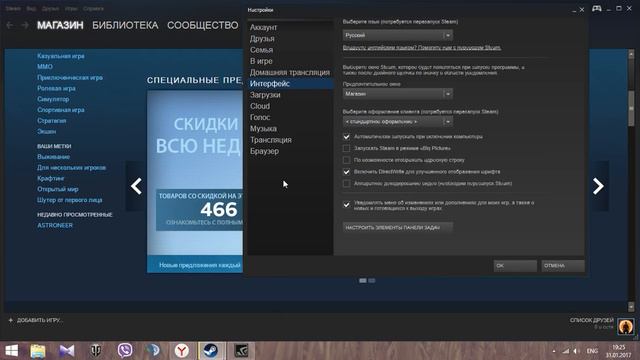Open the БИБЛИОТЕКА tab

pyautogui.click(x=125, y=25)
